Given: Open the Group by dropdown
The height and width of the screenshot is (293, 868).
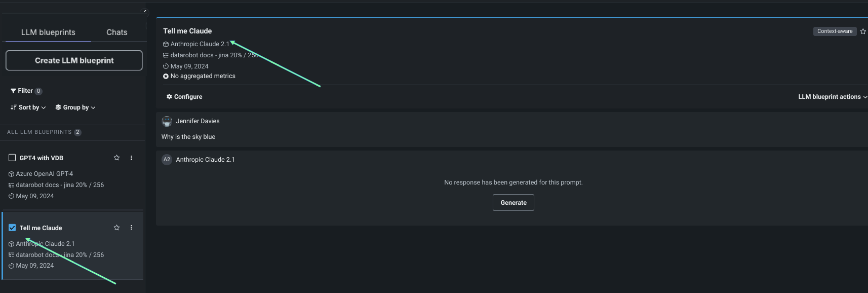Looking at the screenshot, I should [75, 107].
